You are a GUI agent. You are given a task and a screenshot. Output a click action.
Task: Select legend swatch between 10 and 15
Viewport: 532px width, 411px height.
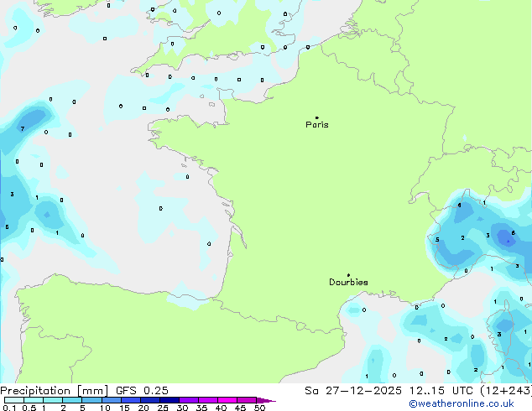112,400
